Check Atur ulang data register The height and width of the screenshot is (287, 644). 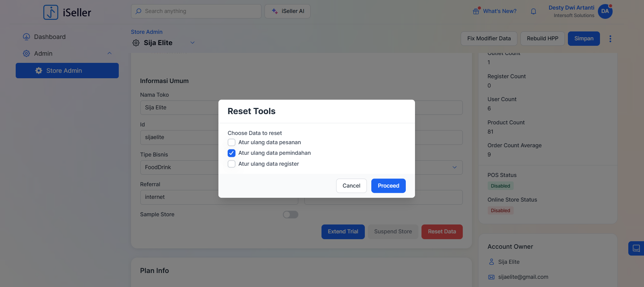coord(231,164)
